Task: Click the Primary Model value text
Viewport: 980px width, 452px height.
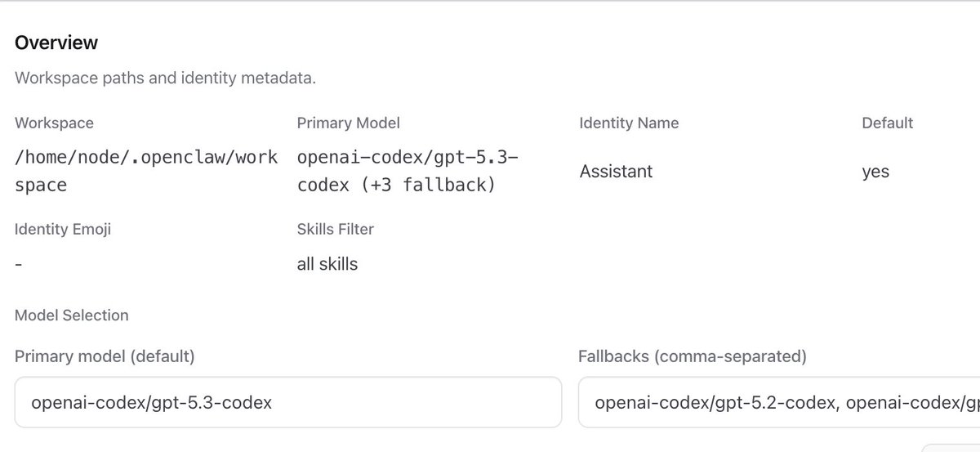Action: (x=408, y=171)
